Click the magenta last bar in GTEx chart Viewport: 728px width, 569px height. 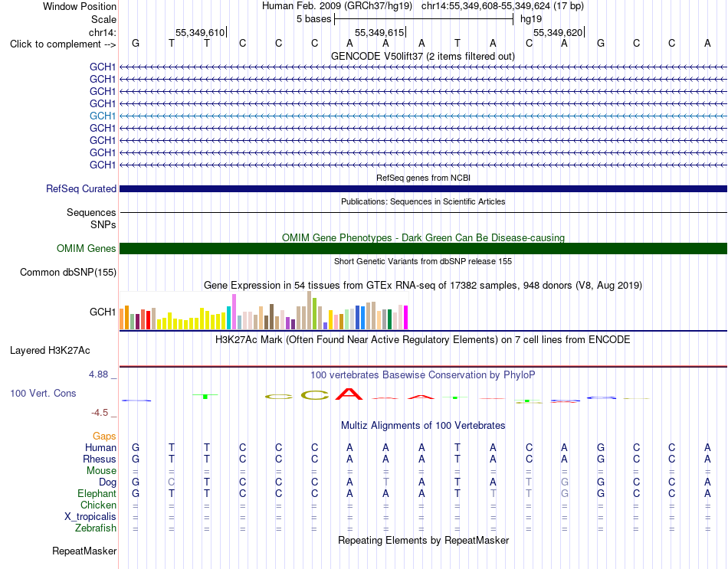pyautogui.click(x=406, y=318)
